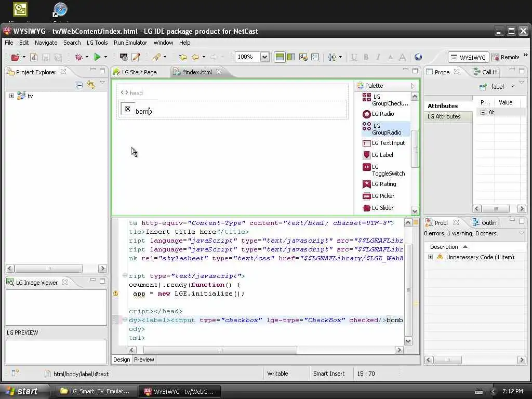Open Project Explorer view menu triangle
Viewport: 532px width, 399px height.
[x=102, y=83]
